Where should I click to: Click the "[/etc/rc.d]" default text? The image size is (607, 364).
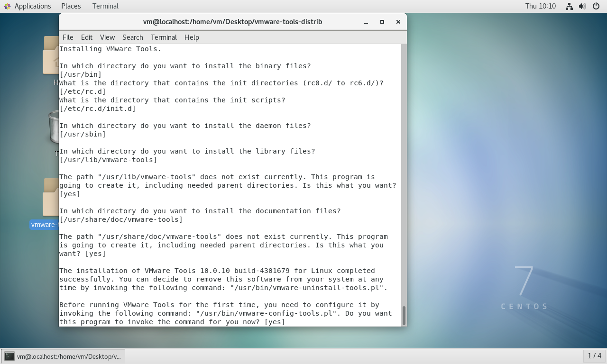tap(83, 91)
